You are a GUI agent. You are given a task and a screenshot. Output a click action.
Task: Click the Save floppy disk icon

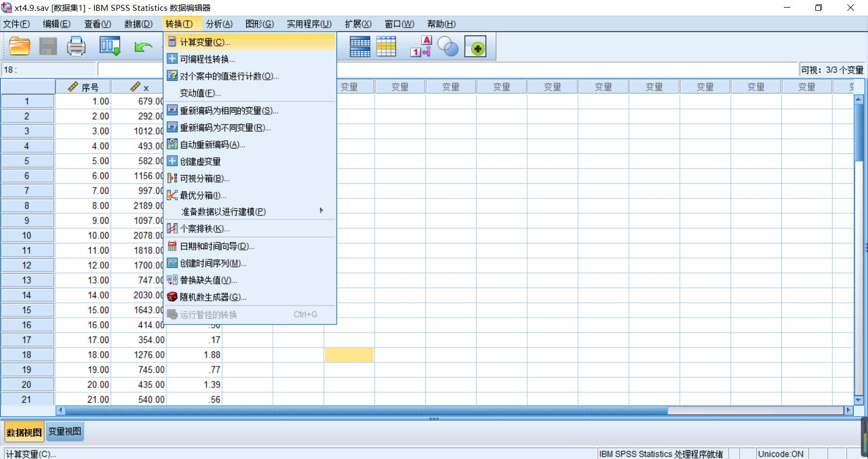(48, 47)
